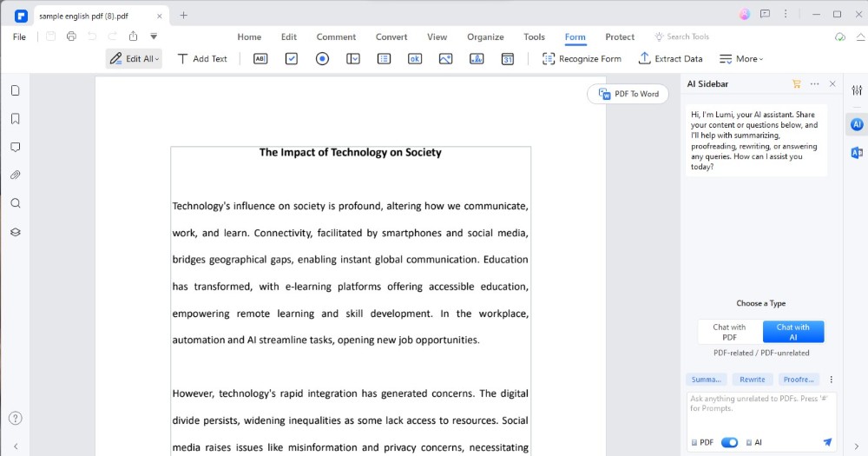Click the feedback message icon in title bar
The image size is (868, 456).
coord(765,15)
